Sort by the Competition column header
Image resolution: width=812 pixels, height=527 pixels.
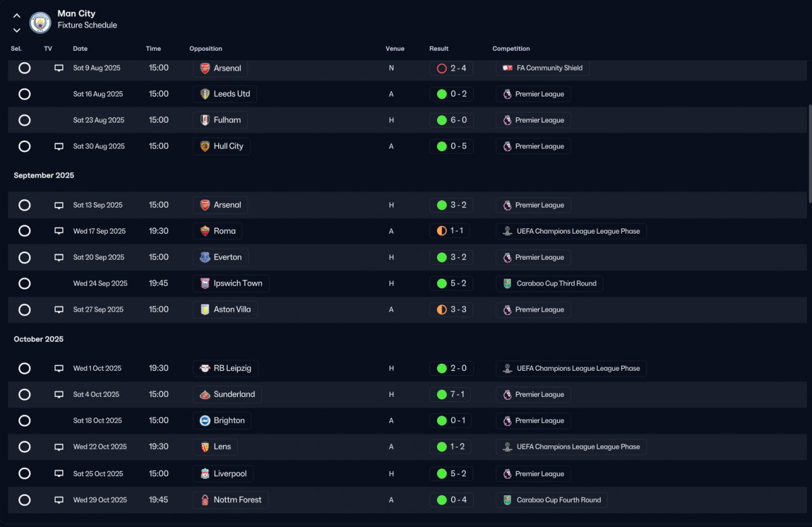511,49
